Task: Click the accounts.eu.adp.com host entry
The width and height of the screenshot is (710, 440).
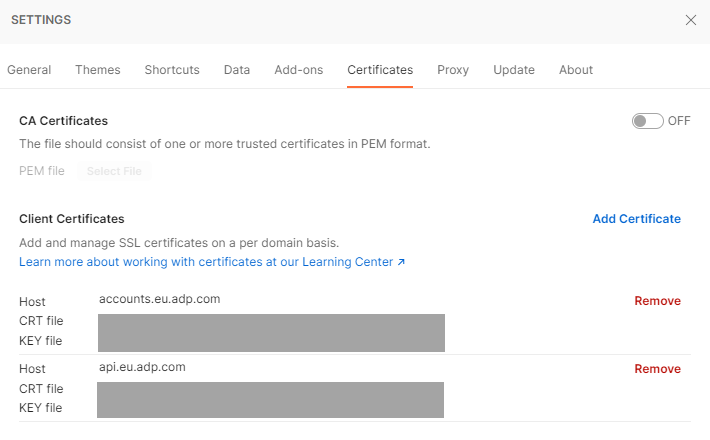Action: point(159,299)
